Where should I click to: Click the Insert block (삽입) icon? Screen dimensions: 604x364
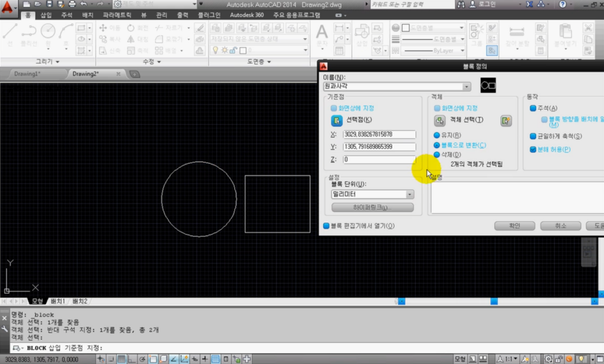pyautogui.click(x=362, y=35)
